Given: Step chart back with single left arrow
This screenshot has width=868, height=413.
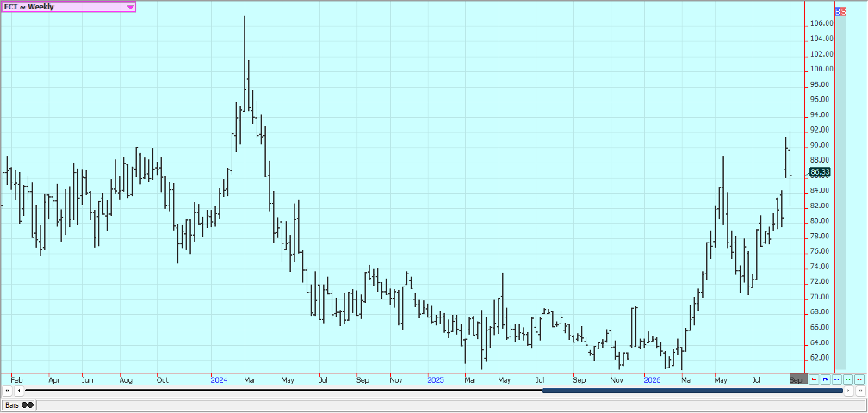Looking at the screenshot, I should 18,391.
